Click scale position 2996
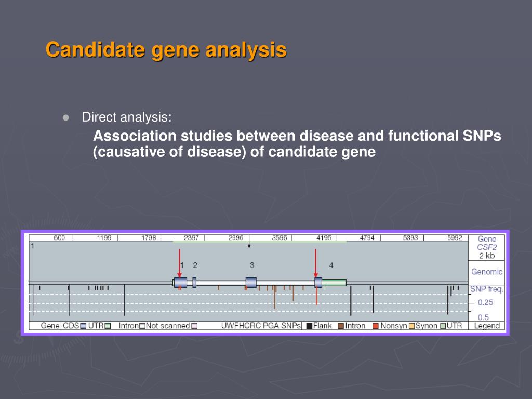532x399 pixels. tap(236, 238)
